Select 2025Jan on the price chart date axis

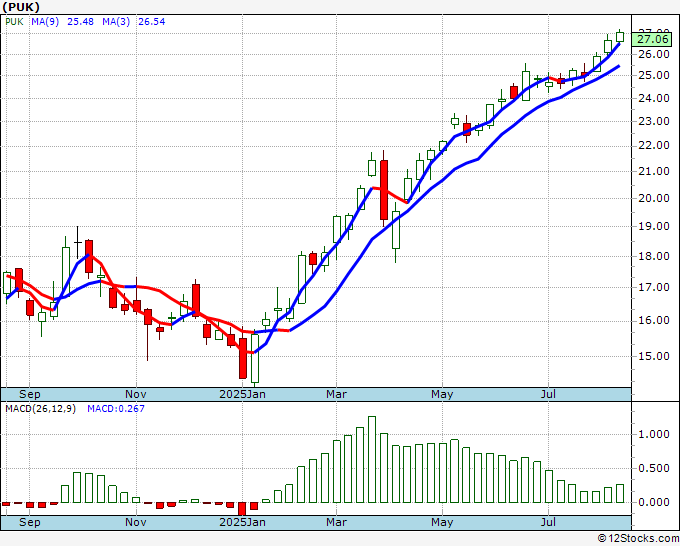point(242,394)
